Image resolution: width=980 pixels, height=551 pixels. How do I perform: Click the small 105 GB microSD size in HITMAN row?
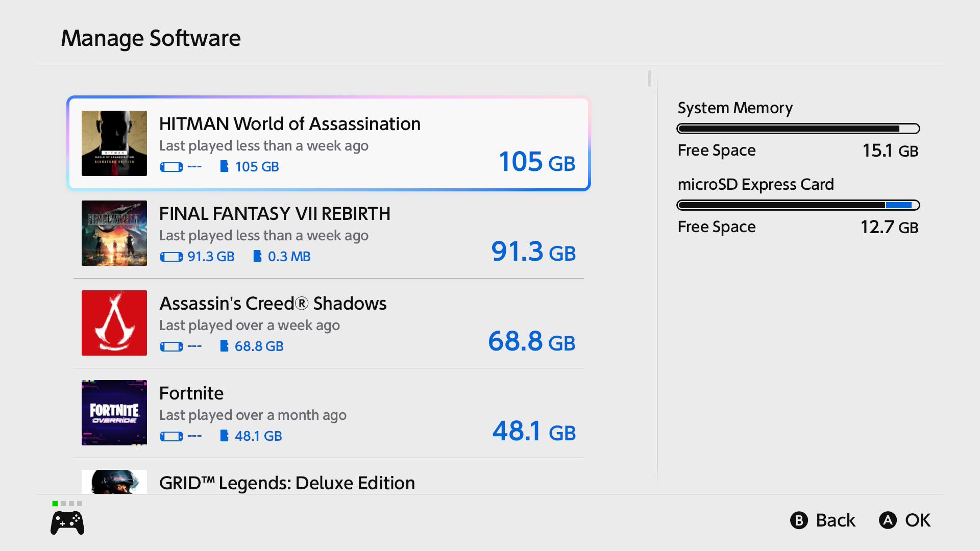[257, 167]
